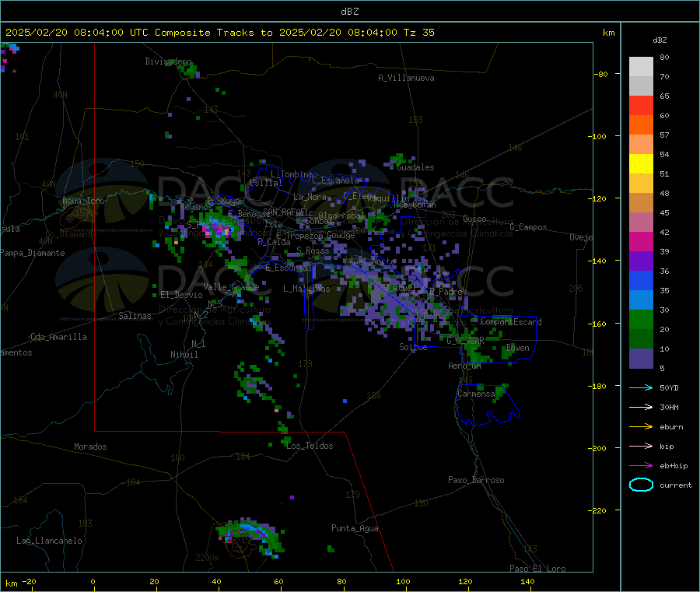700x592 pixels.
Task: Click the Pampa_Diamante location label
Action: point(33,253)
